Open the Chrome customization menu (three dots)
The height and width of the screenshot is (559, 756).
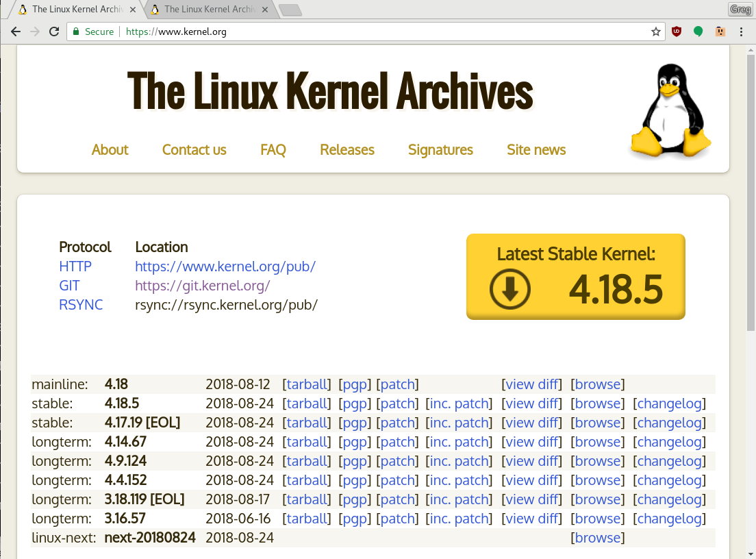[742, 32]
